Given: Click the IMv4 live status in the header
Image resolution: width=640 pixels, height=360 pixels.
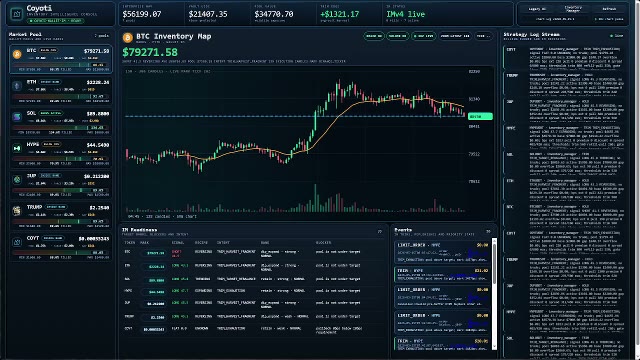Looking at the screenshot, I should 405,14.
